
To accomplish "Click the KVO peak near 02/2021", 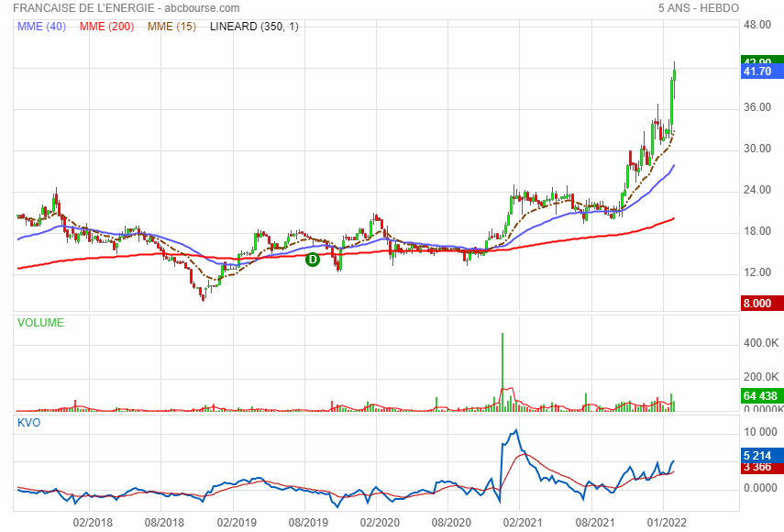I will point(516,430).
